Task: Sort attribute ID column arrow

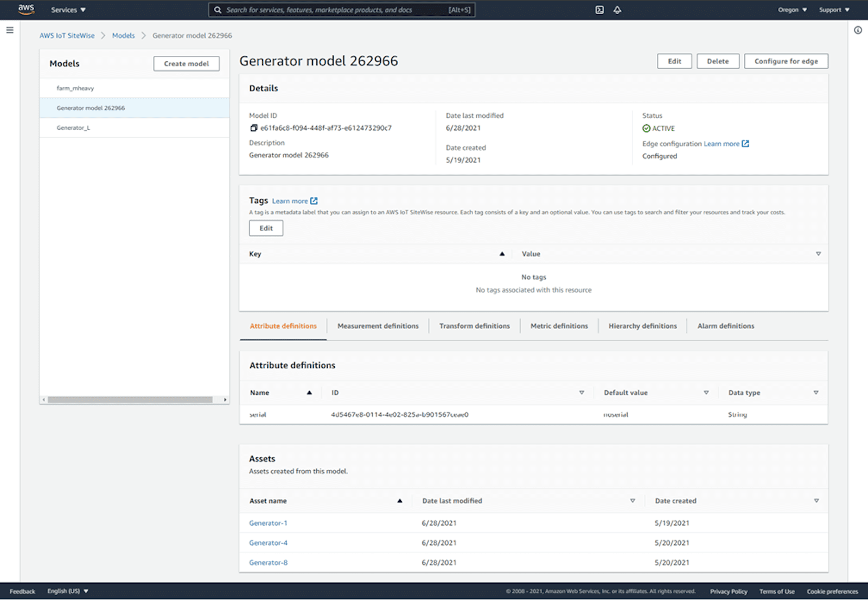Action: (x=582, y=393)
